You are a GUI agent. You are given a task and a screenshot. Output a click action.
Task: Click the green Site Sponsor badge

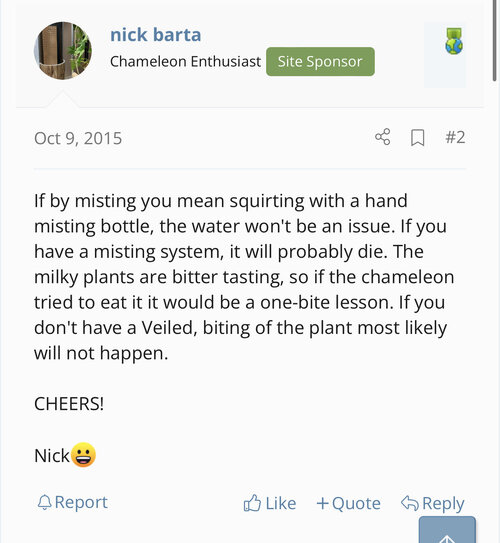click(320, 62)
